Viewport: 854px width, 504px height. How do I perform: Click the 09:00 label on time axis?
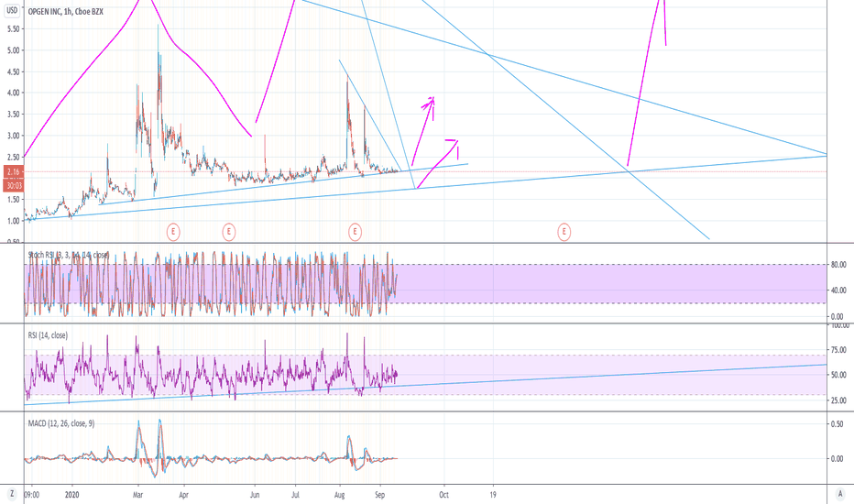tap(31, 495)
